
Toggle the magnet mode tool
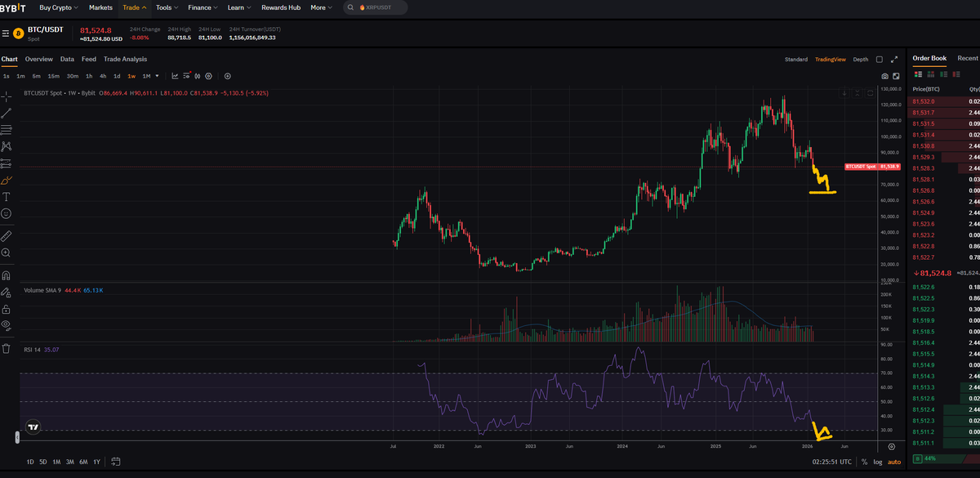[x=7, y=275]
